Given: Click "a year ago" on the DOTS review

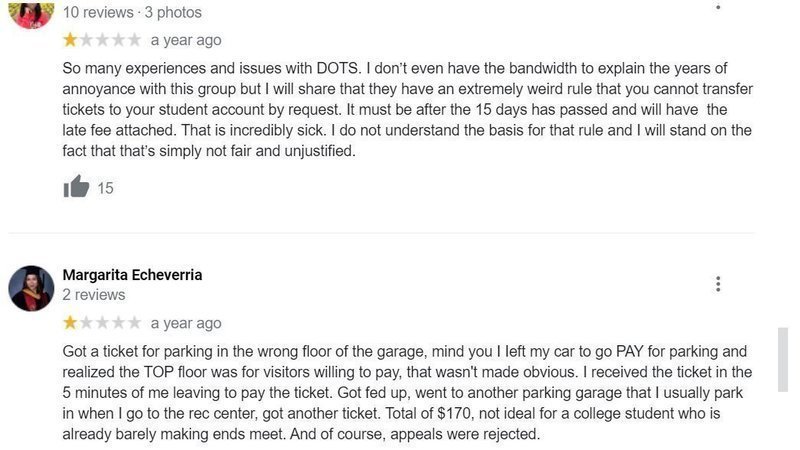Looking at the screenshot, I should click(x=186, y=41).
